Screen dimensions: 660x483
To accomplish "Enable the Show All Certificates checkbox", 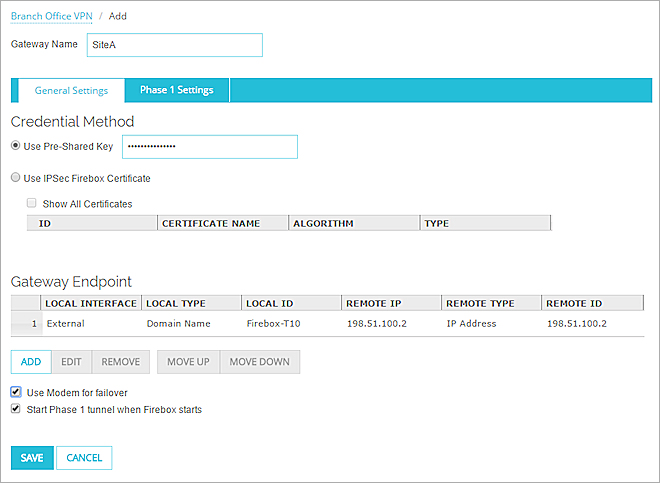I will pos(32,204).
